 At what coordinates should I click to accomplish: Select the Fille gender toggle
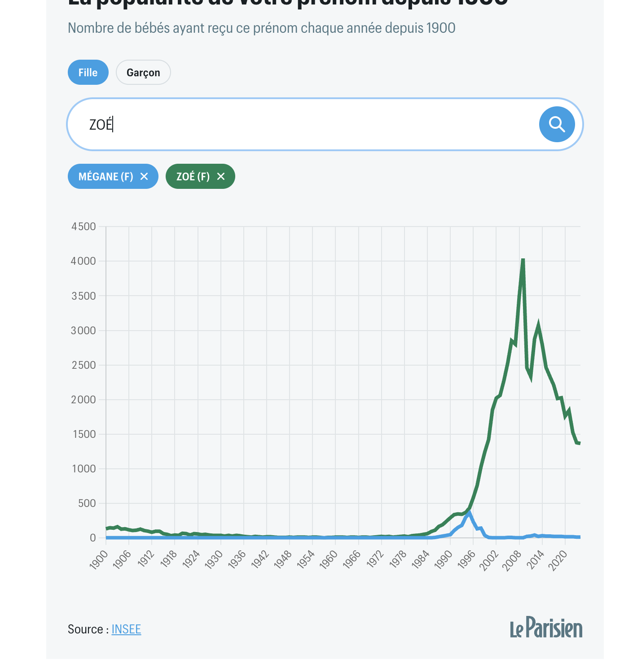click(88, 72)
